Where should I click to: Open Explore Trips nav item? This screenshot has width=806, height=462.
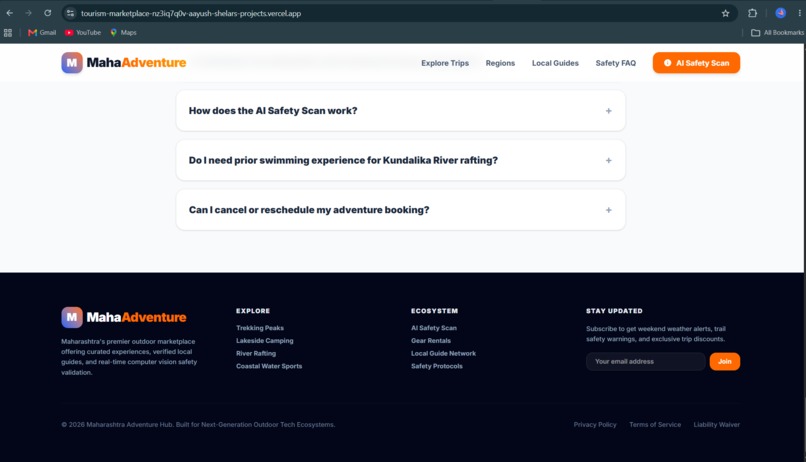point(445,63)
